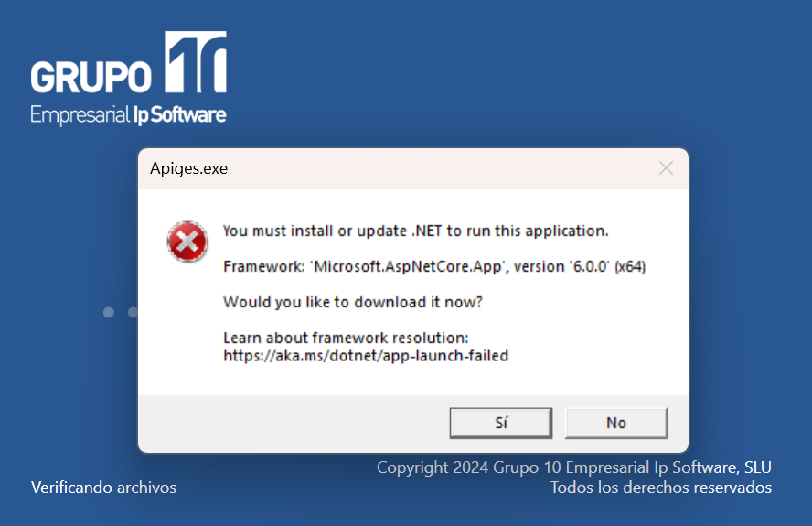The height and width of the screenshot is (526, 812).
Task: Click the Sí button to download .NET
Action: pos(501,423)
